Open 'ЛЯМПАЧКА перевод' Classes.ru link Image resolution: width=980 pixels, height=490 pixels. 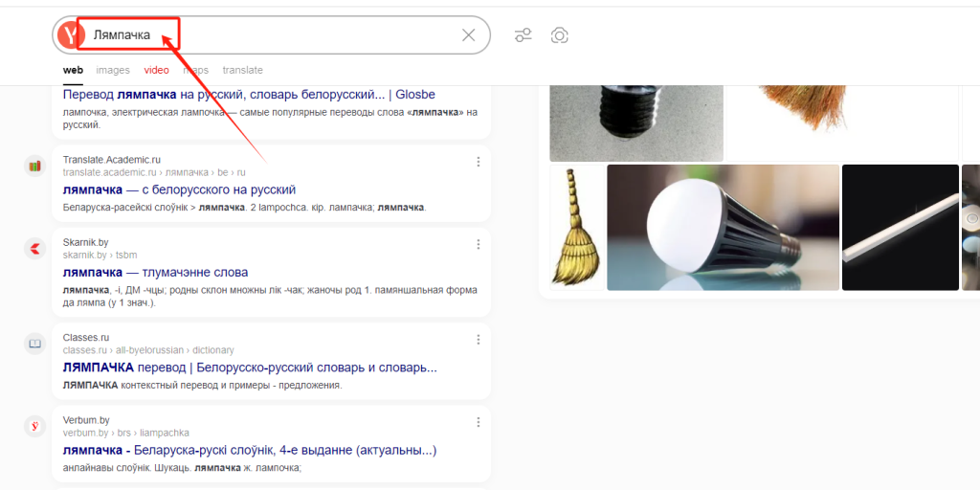250,367
